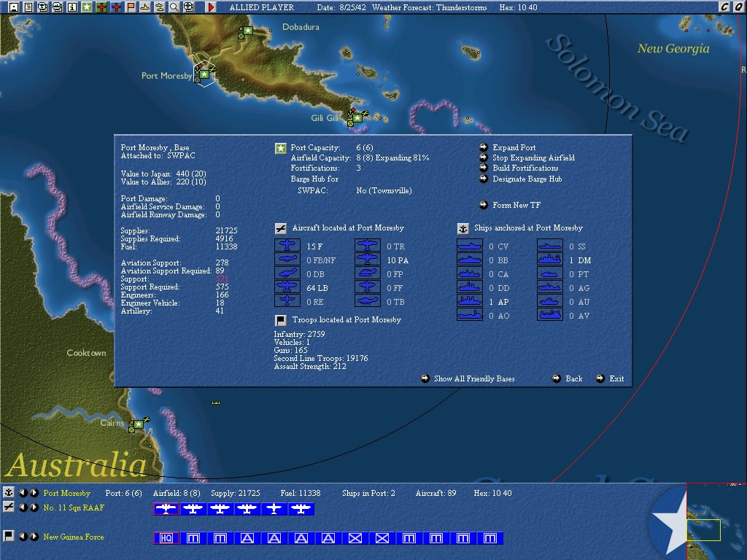Click the C button at top right
This screenshot has height=560, width=747.
click(724, 7)
